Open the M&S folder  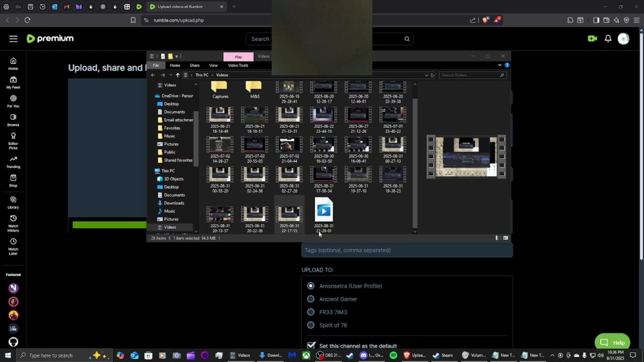coord(255,90)
